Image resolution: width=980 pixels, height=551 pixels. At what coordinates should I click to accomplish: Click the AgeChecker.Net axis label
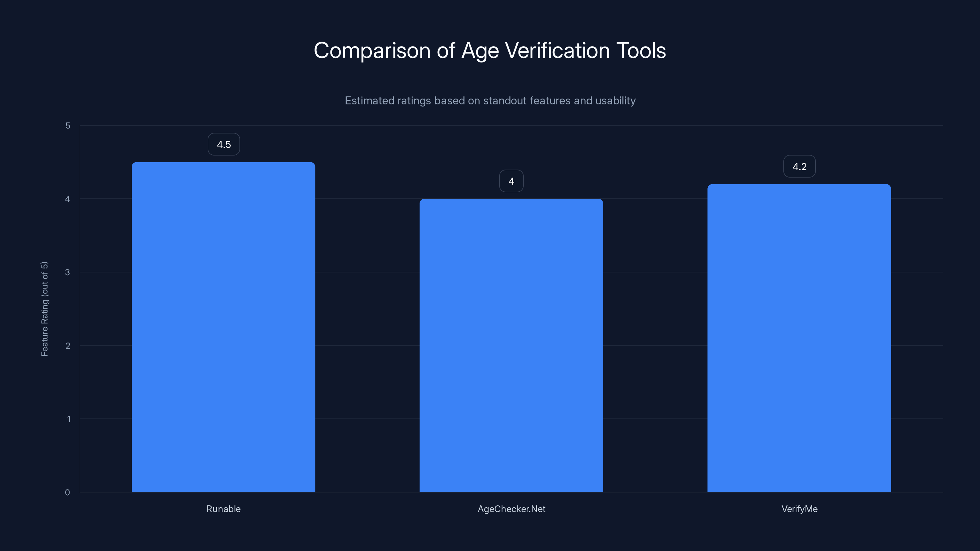[x=511, y=509]
